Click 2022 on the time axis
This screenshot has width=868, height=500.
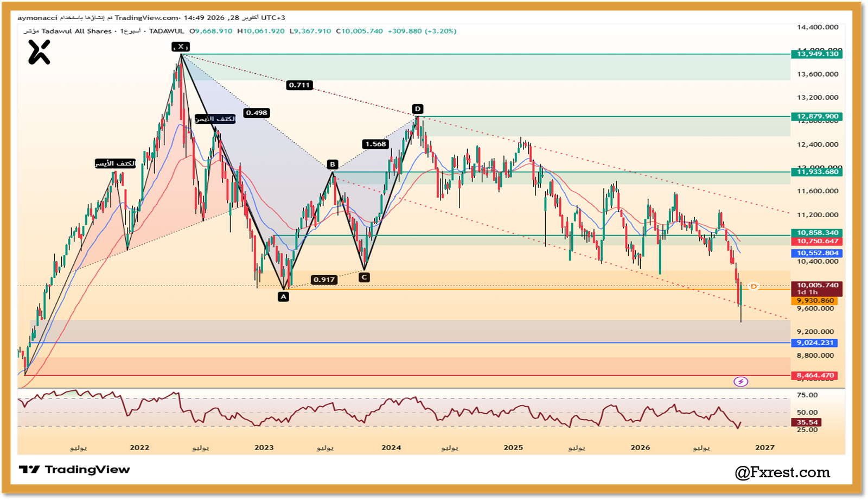point(139,447)
